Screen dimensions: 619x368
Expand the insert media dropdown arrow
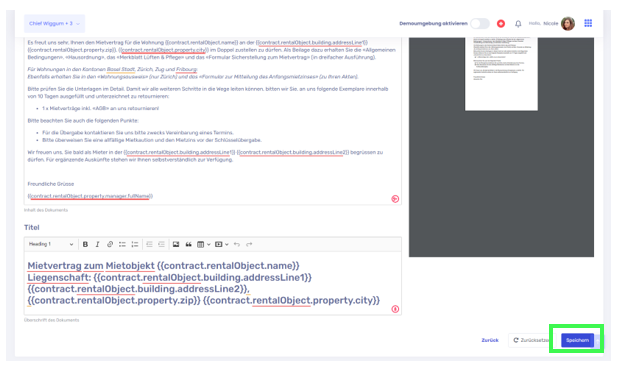click(227, 244)
